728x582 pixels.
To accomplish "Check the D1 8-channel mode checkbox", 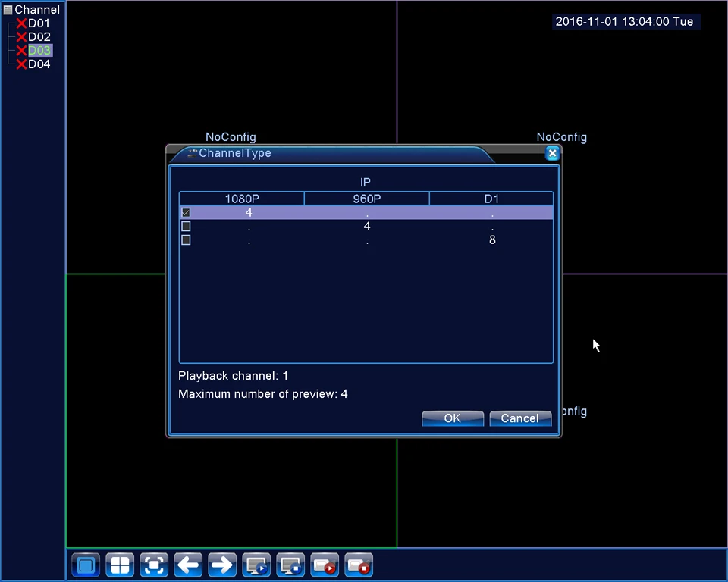I will pos(187,240).
